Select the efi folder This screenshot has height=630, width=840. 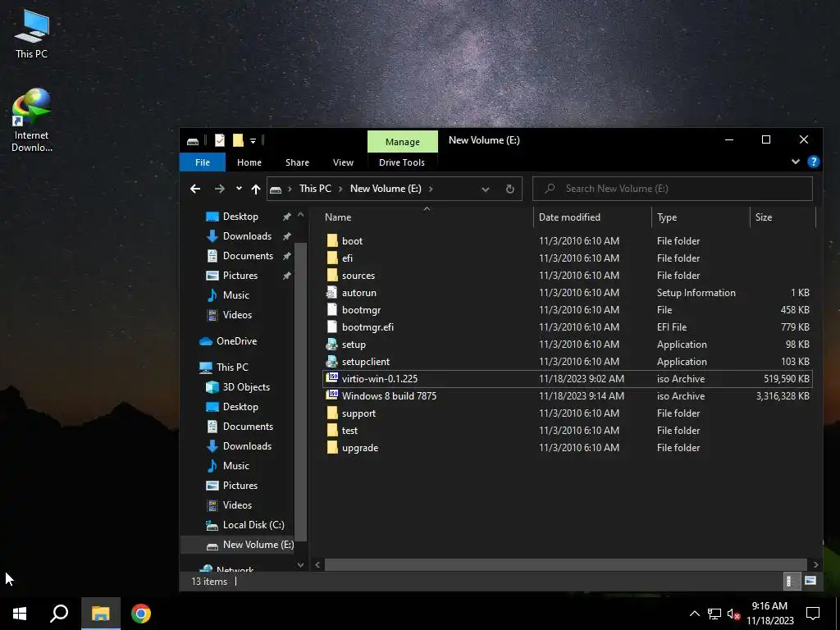point(347,258)
